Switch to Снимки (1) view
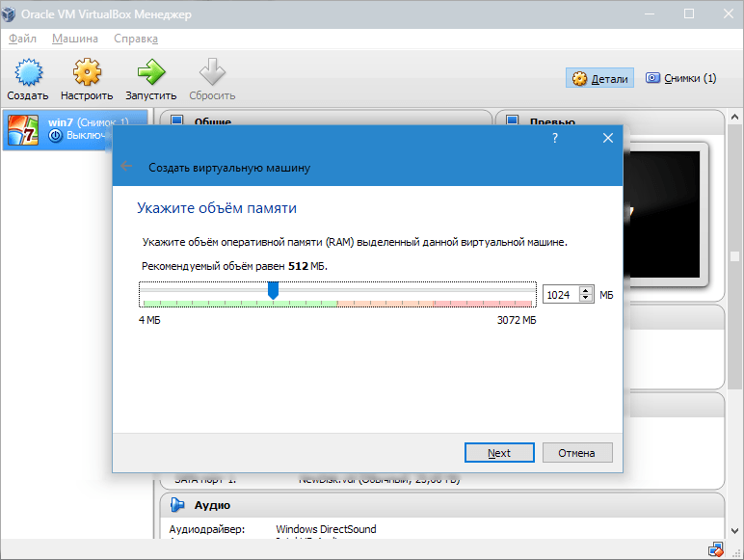This screenshot has width=744, height=560. click(680, 79)
